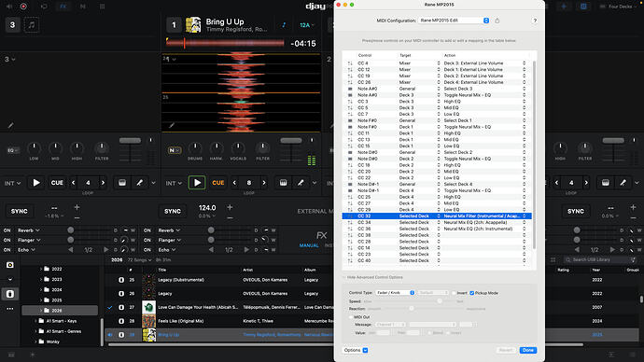Viewport: 644px width, 362px height.
Task: Click the camera icon in library sidebar
Action: pos(10,265)
